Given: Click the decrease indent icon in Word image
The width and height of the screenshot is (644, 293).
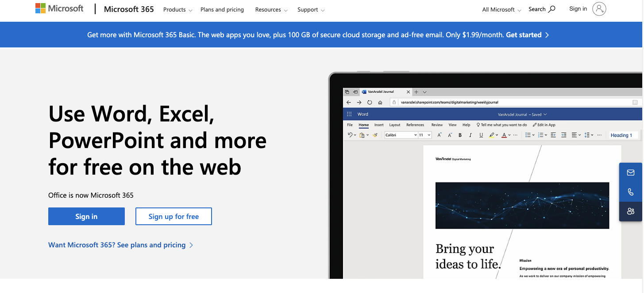Looking at the screenshot, I should click(x=553, y=135).
